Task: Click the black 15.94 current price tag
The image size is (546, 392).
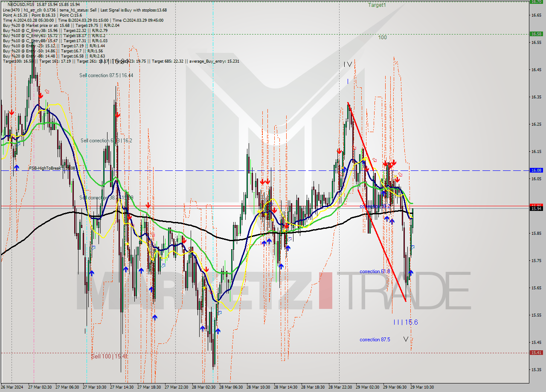Action: pyautogui.click(x=536, y=208)
